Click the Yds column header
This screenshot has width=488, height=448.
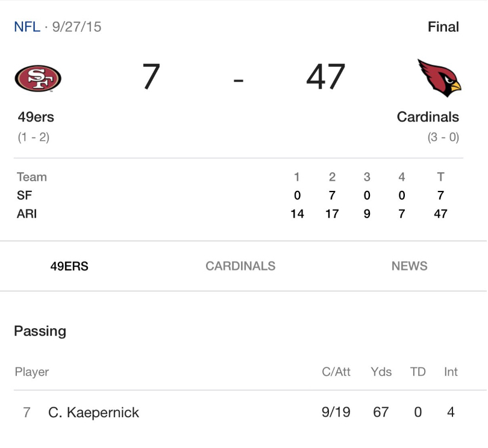coord(381,372)
